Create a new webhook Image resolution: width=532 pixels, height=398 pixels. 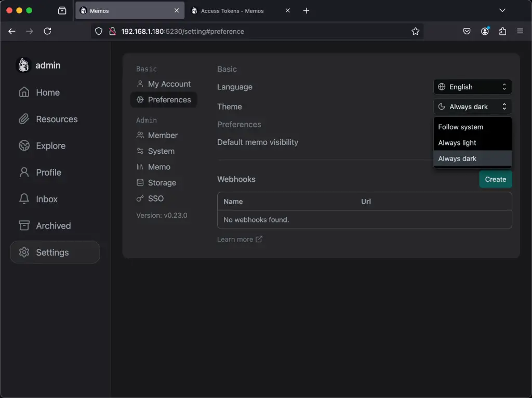pos(495,179)
